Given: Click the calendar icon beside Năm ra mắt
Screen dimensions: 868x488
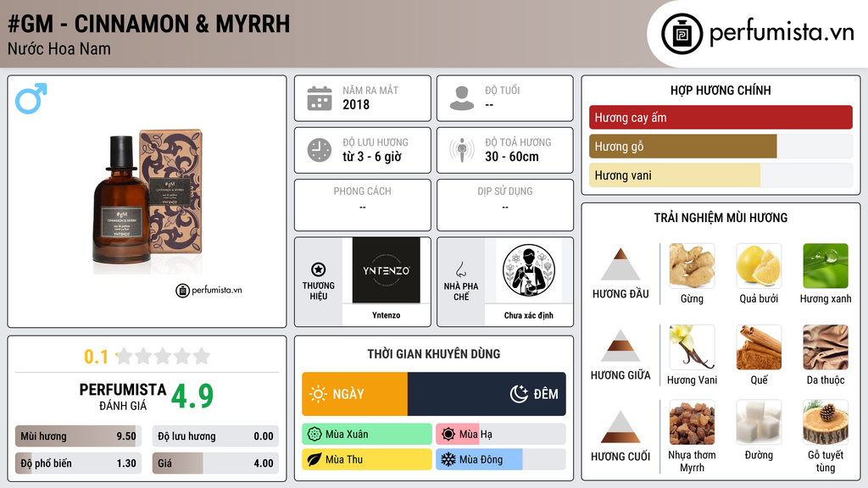Looking at the screenshot, I should coord(320,98).
